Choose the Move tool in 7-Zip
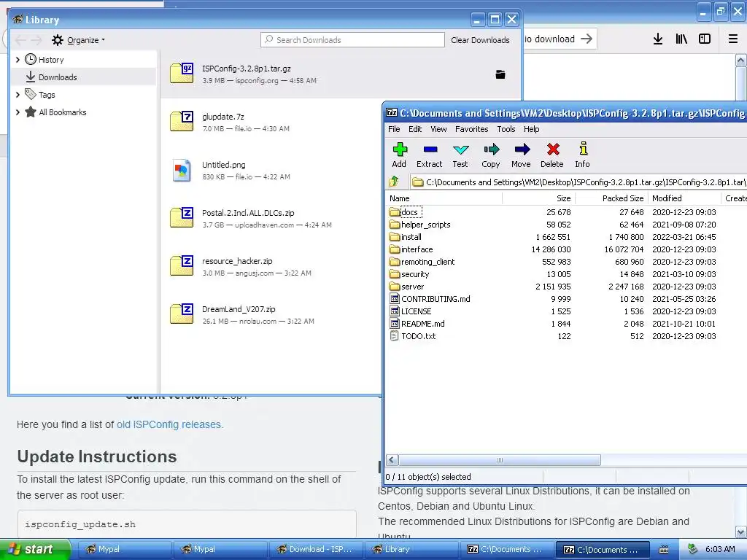The image size is (747, 560). (x=521, y=155)
